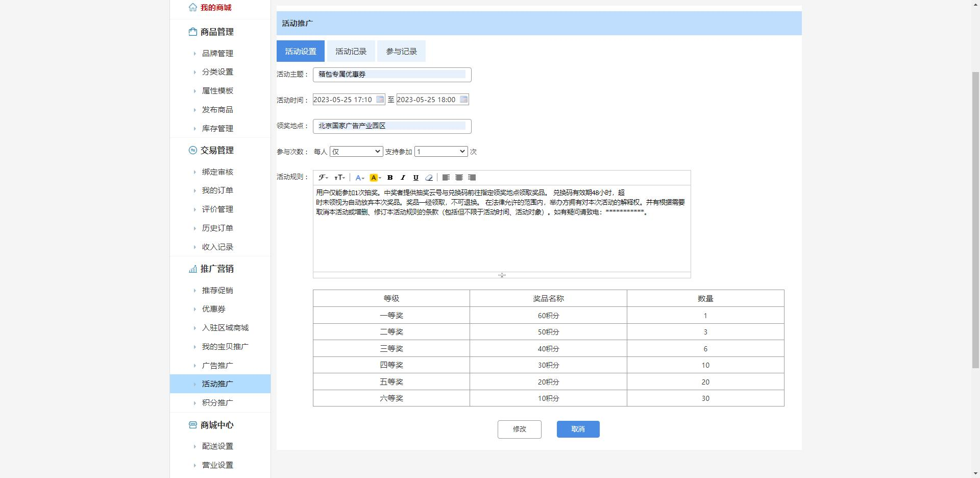Open the text color picker
The image size is (980, 478).
pyautogui.click(x=360, y=178)
